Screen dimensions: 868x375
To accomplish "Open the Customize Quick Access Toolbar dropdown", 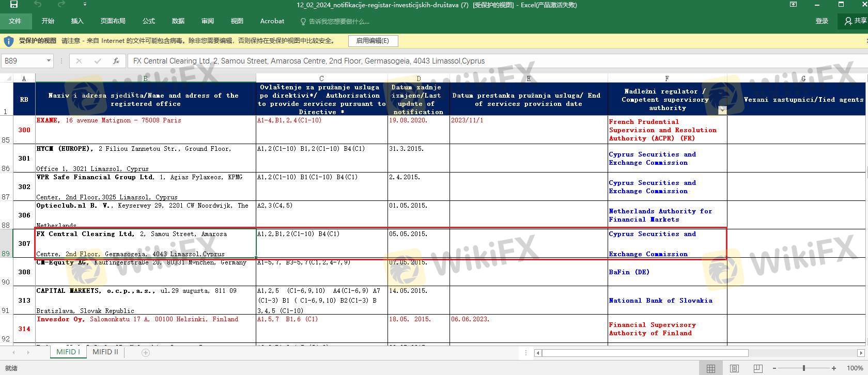I will point(85,5).
